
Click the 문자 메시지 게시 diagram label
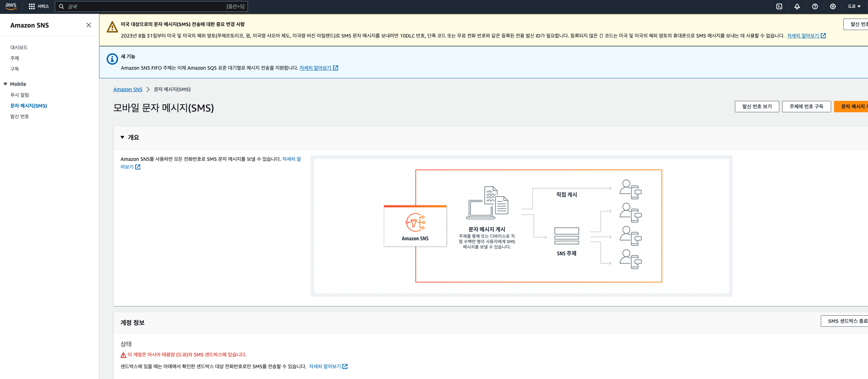click(487, 229)
